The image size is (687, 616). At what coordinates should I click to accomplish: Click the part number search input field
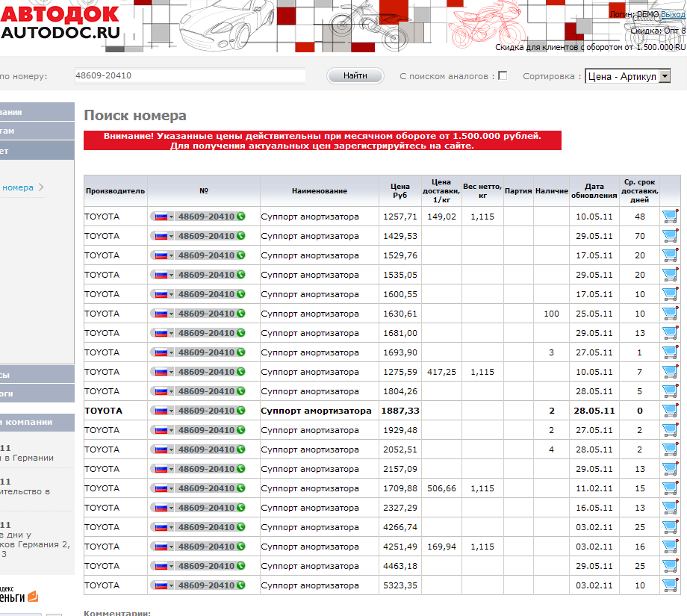tap(190, 75)
